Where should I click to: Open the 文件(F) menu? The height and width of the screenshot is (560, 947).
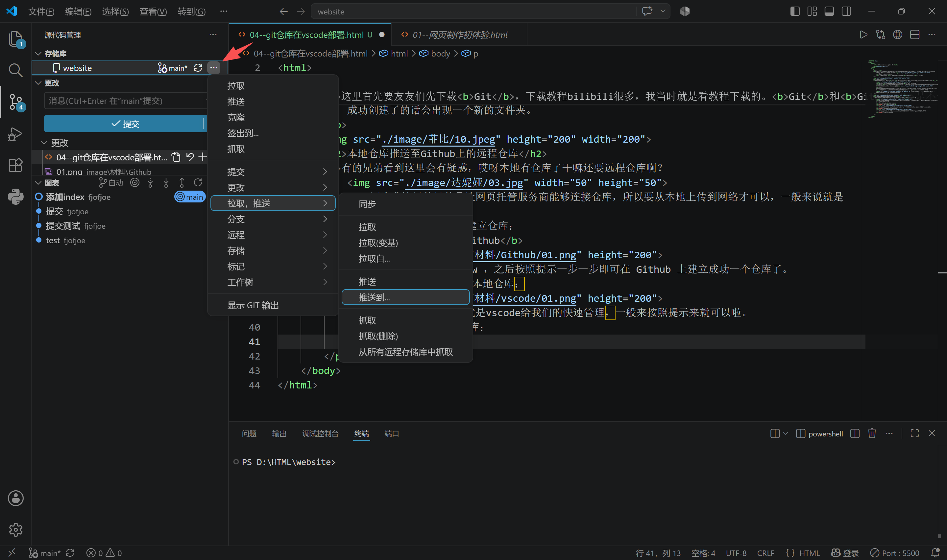click(x=41, y=11)
